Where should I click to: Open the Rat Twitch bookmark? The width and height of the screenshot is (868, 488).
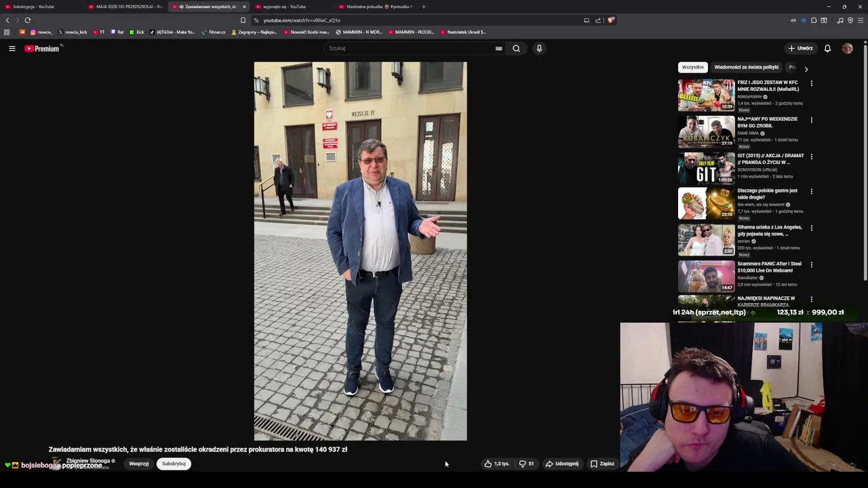117,32
